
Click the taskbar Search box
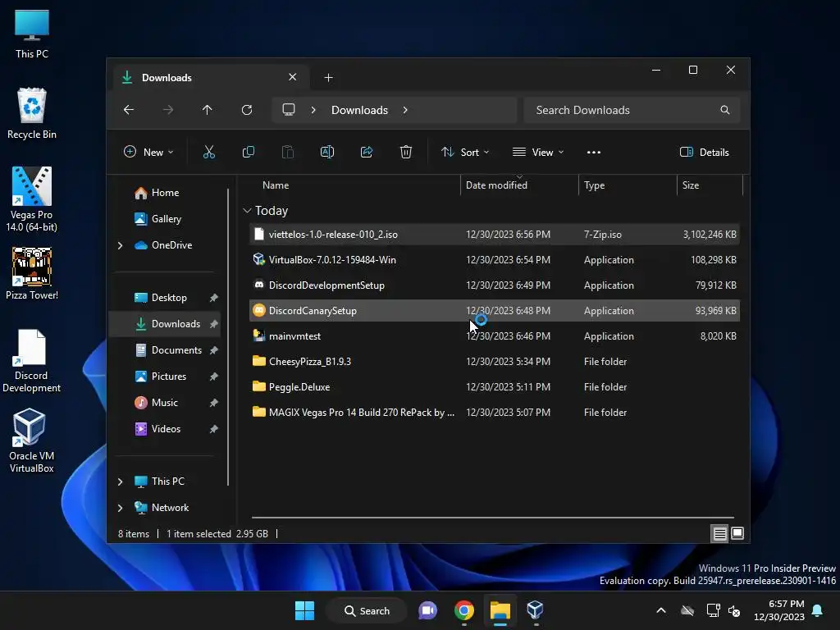[367, 610]
